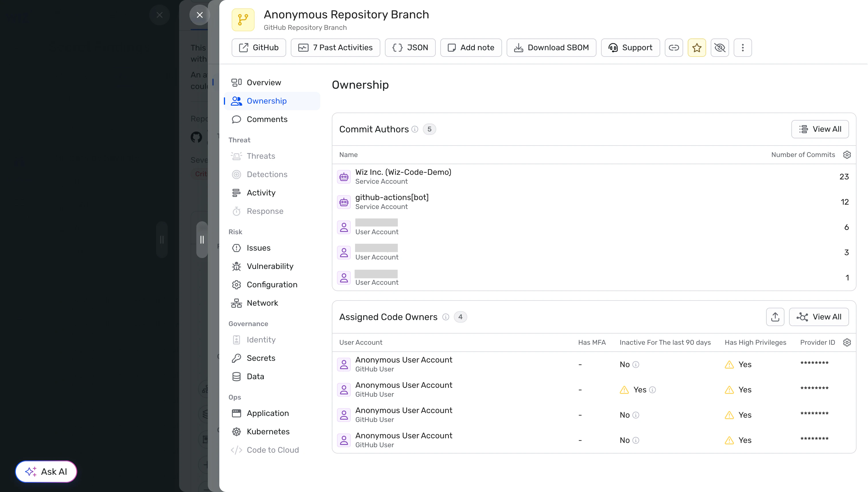Open the Threats sidebar item
The width and height of the screenshot is (868, 492).
[x=272, y=156]
